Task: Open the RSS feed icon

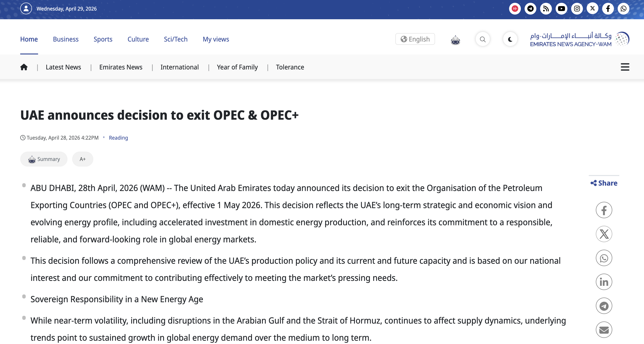Action: (x=546, y=9)
